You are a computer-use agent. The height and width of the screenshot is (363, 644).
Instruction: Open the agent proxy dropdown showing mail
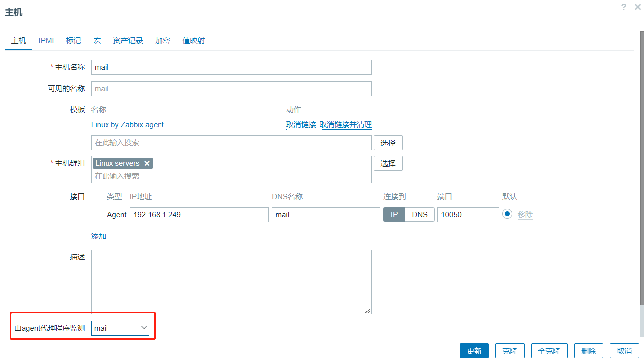click(120, 328)
